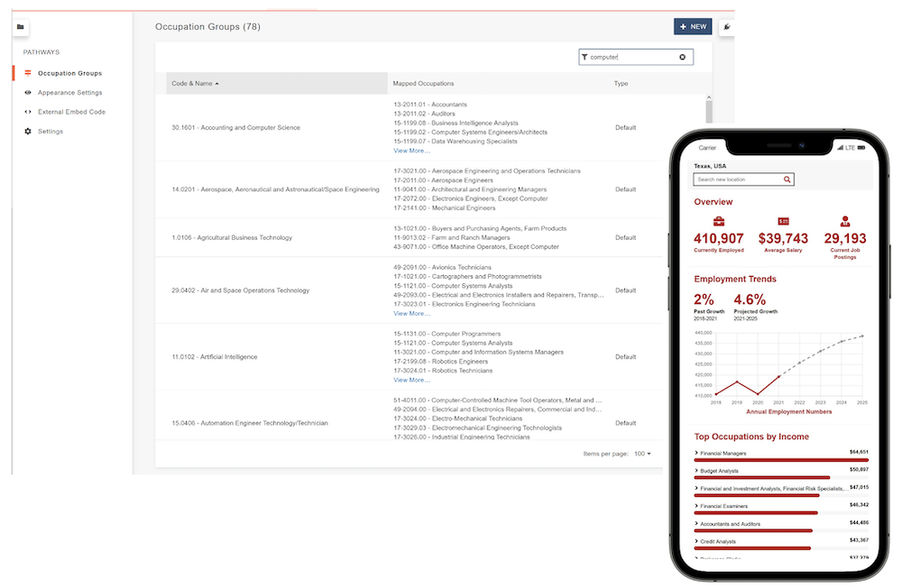View More occupations for Artificial Intelligence
The width and height of the screenshot is (902, 588).
(411, 381)
